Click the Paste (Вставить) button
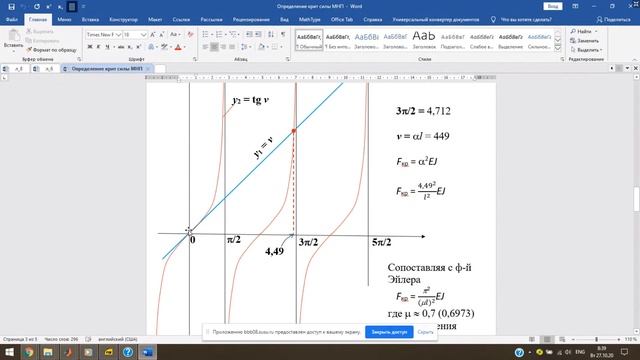Screen dimensions: 640x360 click(13, 41)
